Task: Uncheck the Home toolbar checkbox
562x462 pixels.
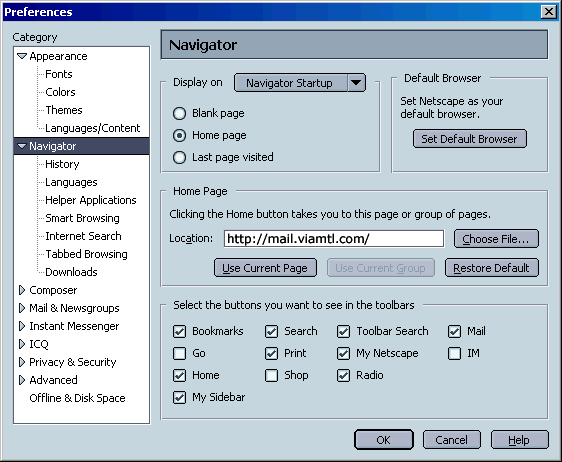Action: [x=179, y=375]
